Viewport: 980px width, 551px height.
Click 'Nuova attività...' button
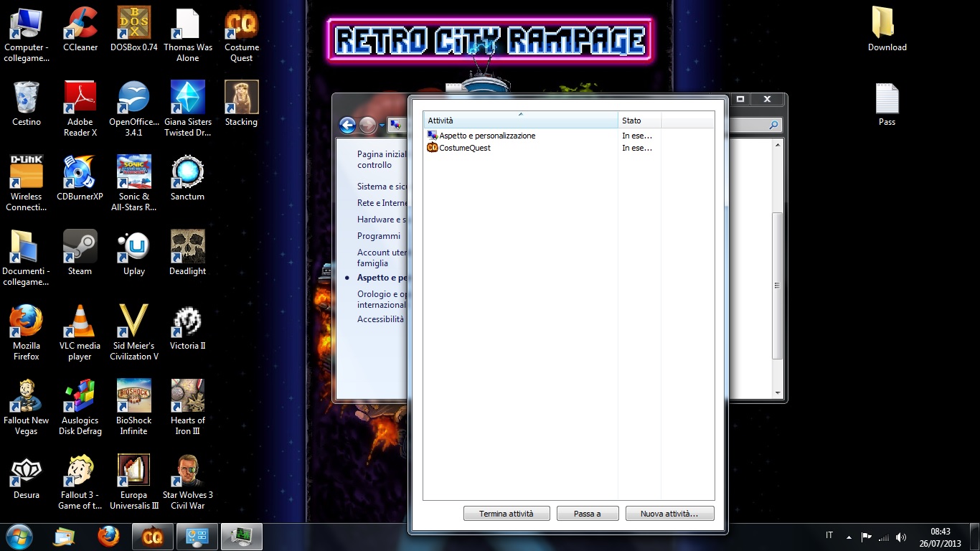669,514
